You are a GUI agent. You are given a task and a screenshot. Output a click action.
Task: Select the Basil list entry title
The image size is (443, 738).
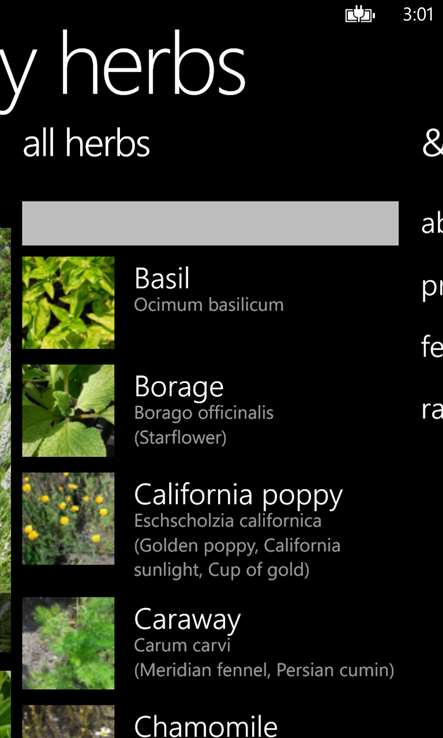[162, 278]
